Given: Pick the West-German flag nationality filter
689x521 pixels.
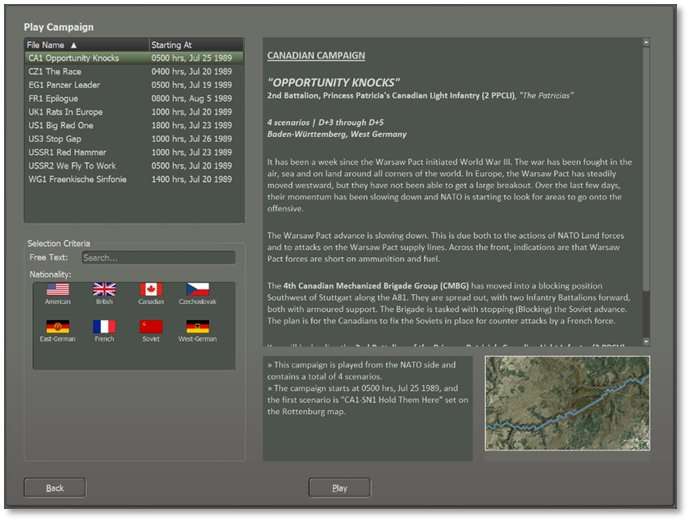Looking at the screenshot, I should pyautogui.click(x=197, y=327).
